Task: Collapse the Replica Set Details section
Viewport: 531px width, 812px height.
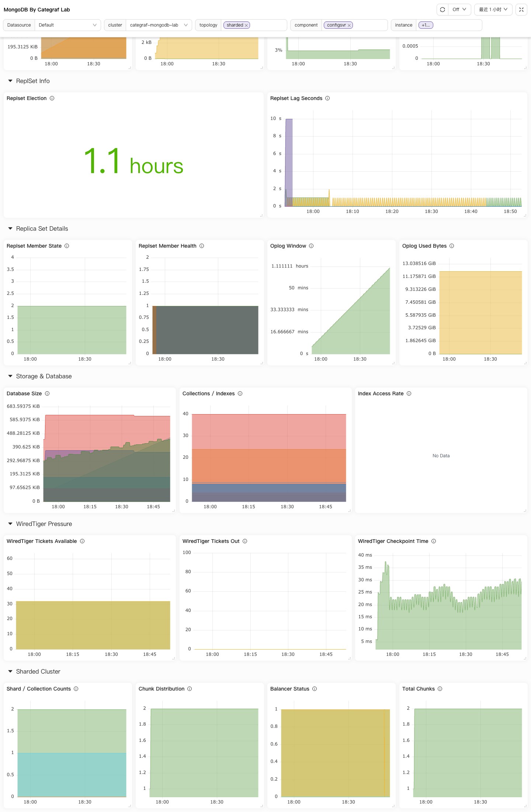Action: coord(10,228)
